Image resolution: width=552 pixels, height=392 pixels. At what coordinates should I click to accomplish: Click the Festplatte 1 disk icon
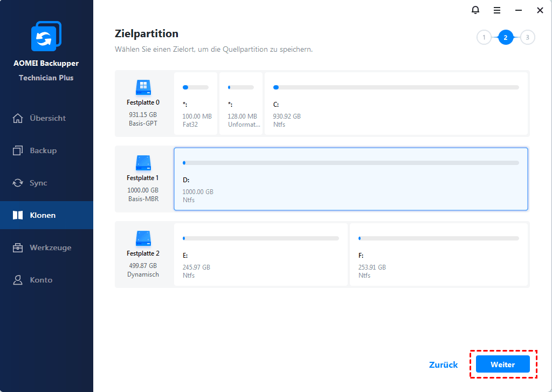coord(143,162)
